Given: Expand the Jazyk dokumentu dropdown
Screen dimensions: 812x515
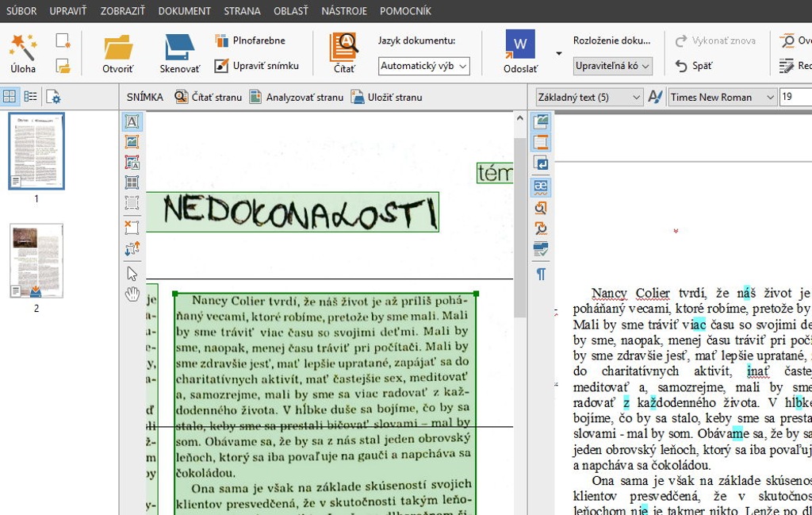Looking at the screenshot, I should [423, 66].
